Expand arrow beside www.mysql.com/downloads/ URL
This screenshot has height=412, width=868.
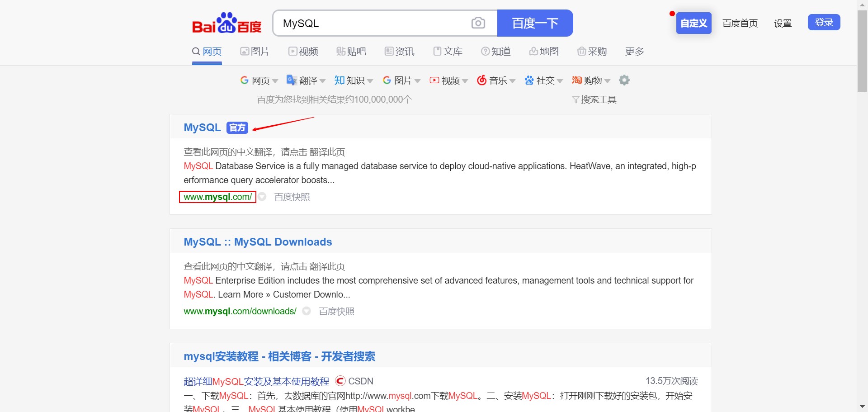pyautogui.click(x=307, y=311)
